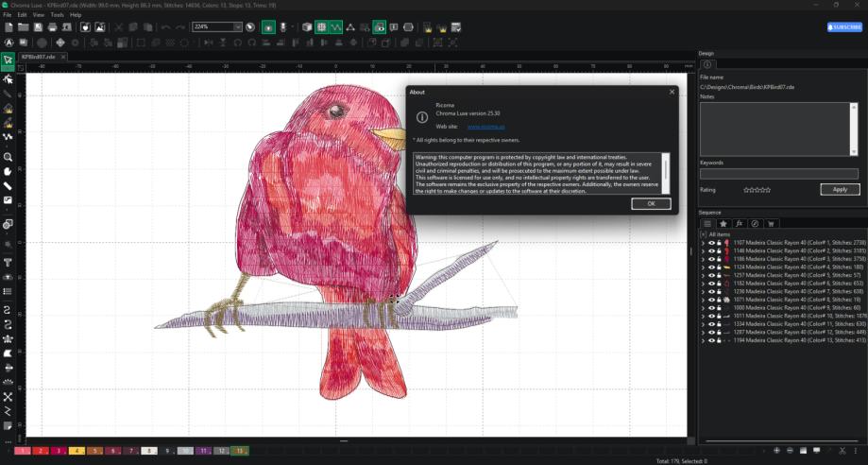Image resolution: width=868 pixels, height=465 pixels.
Task: Click the Save icon in the toolbar
Action: click(38, 27)
